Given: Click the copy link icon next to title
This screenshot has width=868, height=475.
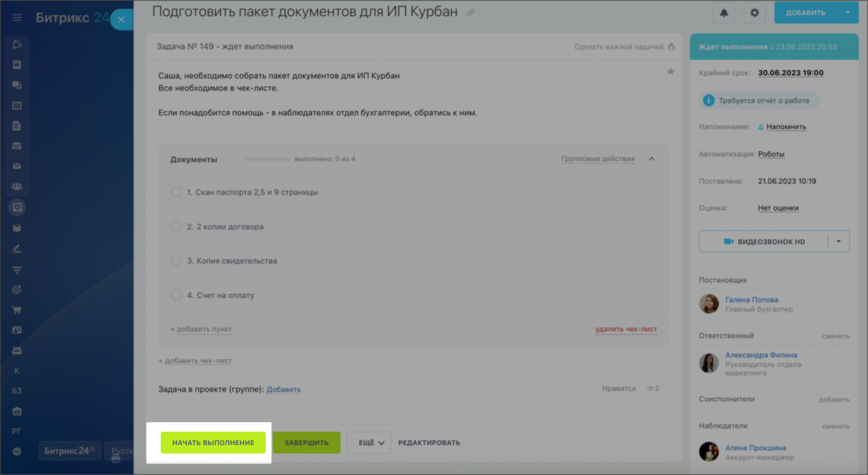Looking at the screenshot, I should 471,12.
